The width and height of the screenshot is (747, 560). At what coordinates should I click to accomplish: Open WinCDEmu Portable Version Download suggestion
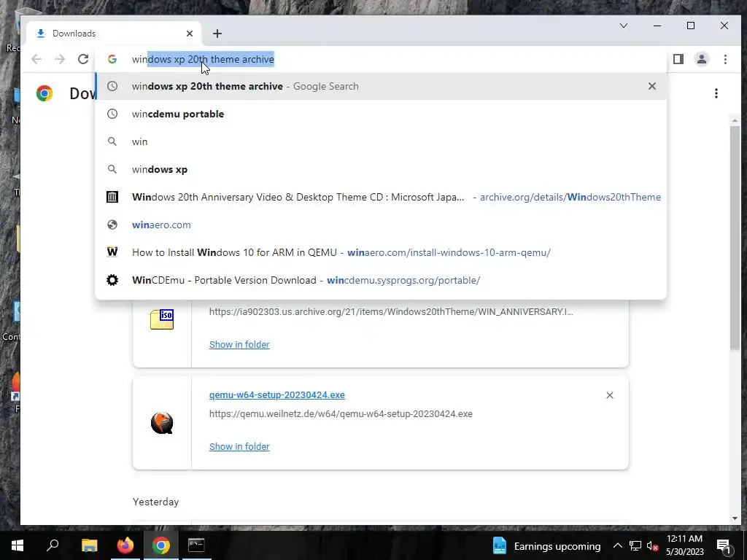coord(381,279)
